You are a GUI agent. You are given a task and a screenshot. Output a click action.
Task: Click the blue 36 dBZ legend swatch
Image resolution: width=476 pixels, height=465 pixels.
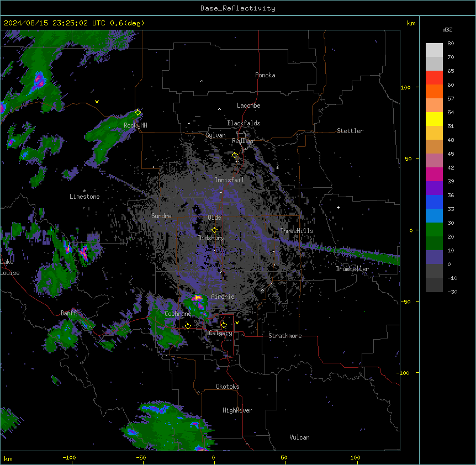pyautogui.click(x=434, y=202)
